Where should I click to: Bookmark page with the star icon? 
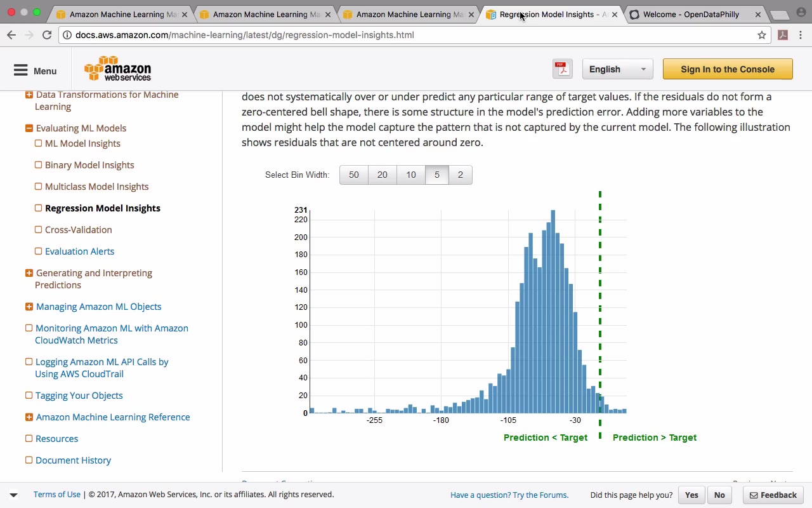point(762,35)
